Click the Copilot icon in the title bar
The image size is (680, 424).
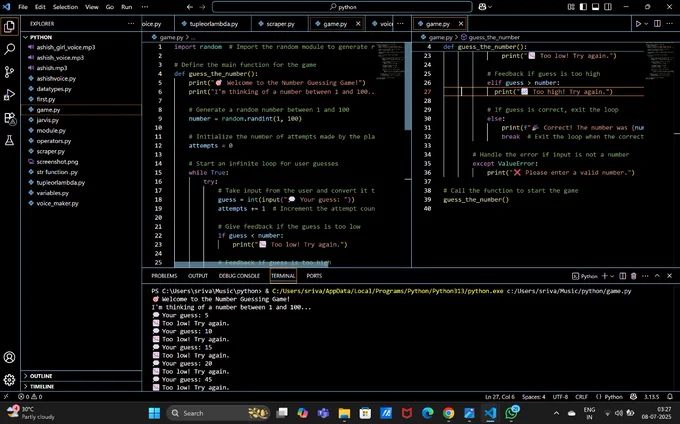(482, 7)
